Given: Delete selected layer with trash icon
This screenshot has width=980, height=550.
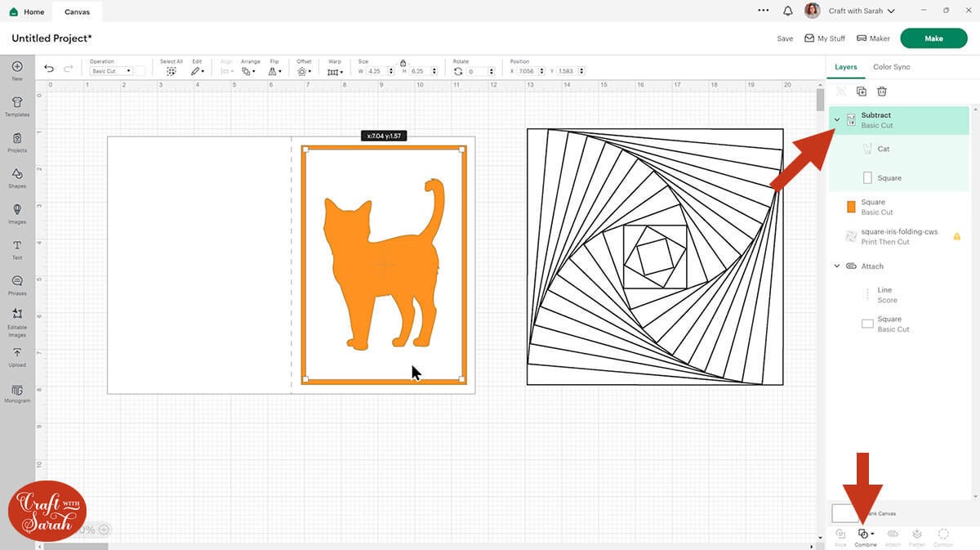Looking at the screenshot, I should pyautogui.click(x=882, y=92).
